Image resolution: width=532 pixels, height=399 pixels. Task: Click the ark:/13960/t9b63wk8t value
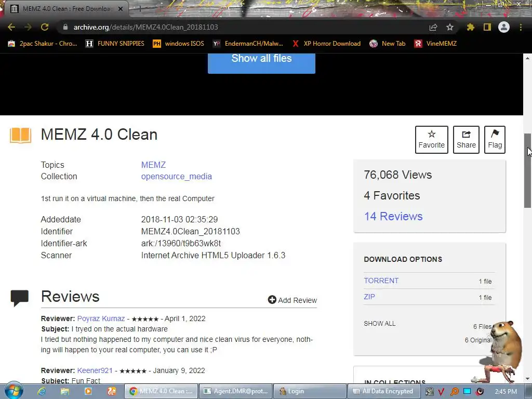[x=181, y=243]
